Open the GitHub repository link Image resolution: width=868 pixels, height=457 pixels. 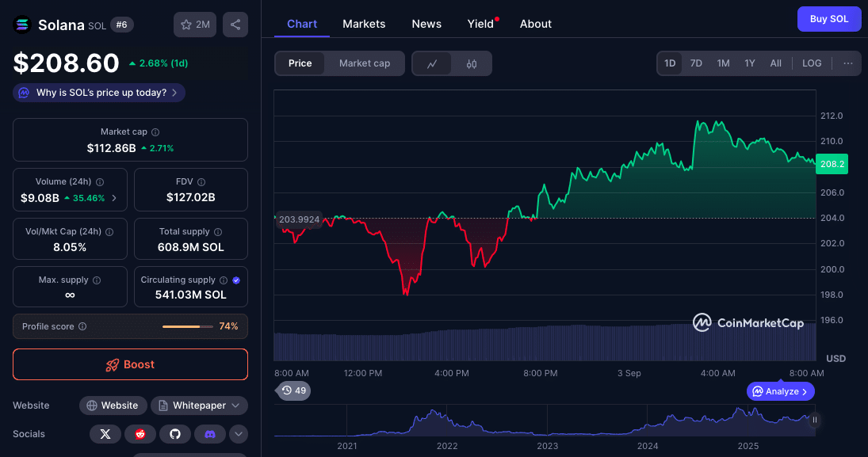175,434
